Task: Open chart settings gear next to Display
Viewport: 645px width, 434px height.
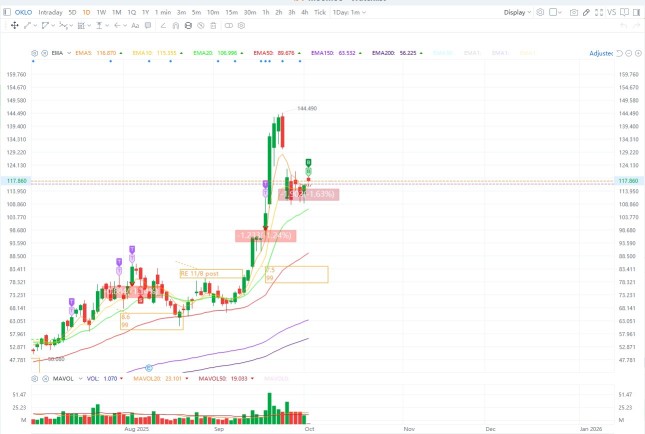Action: pos(540,12)
